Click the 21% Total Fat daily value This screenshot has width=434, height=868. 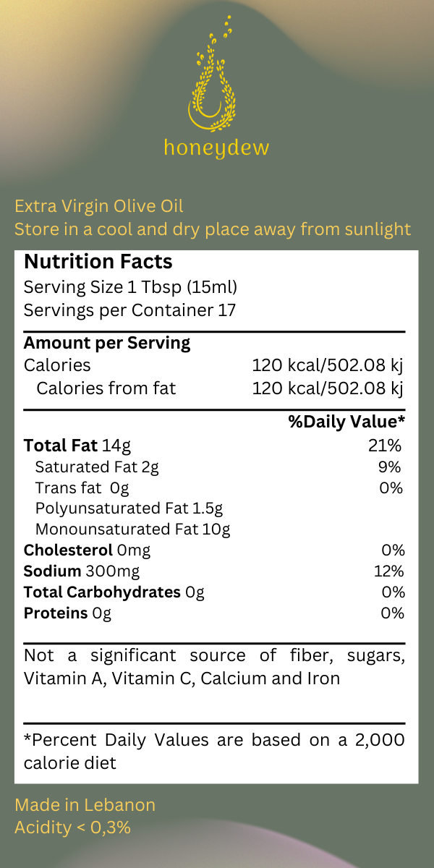click(384, 446)
